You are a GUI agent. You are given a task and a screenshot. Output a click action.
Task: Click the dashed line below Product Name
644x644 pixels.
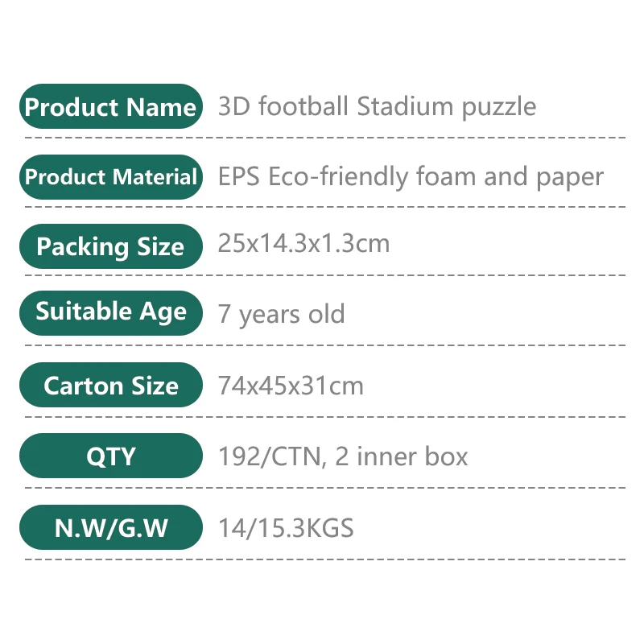pyautogui.click(x=325, y=138)
